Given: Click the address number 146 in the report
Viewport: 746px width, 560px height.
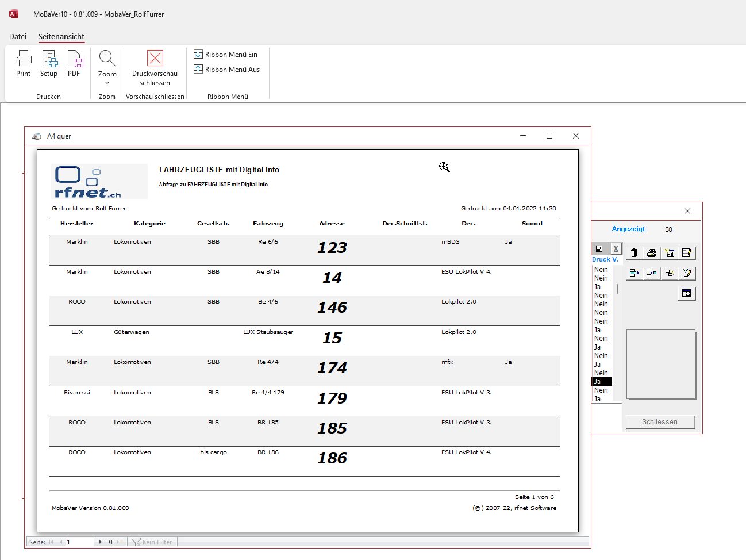Looking at the screenshot, I should pyautogui.click(x=332, y=308).
